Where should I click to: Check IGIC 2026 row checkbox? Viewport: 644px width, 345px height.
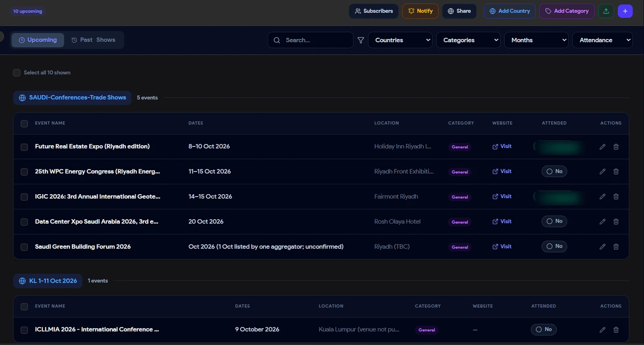(24, 197)
